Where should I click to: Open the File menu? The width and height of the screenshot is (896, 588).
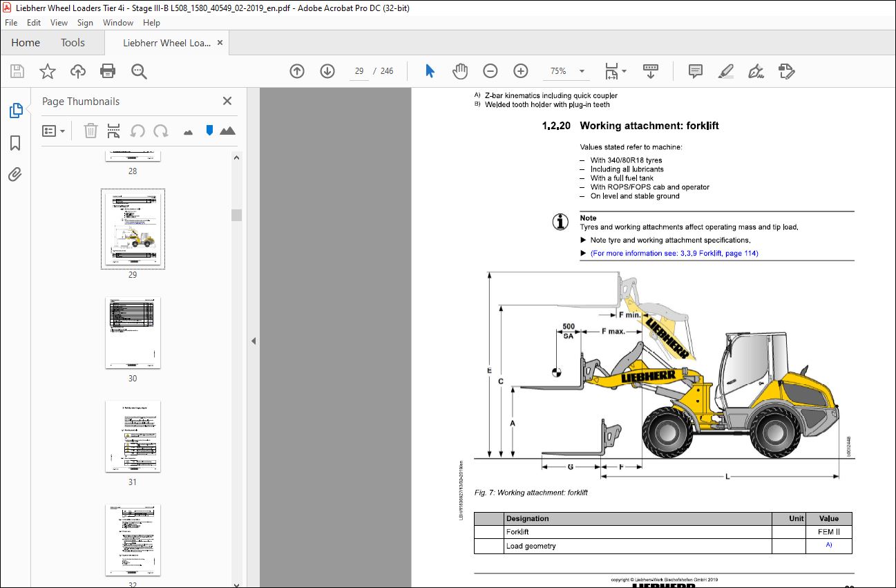tap(12, 23)
